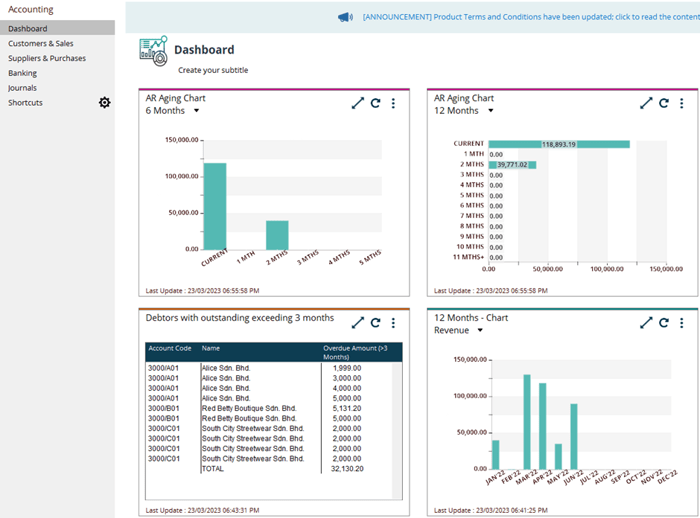
Task: Open more options for 6 Months AR Aging Chart
Action: pos(393,103)
